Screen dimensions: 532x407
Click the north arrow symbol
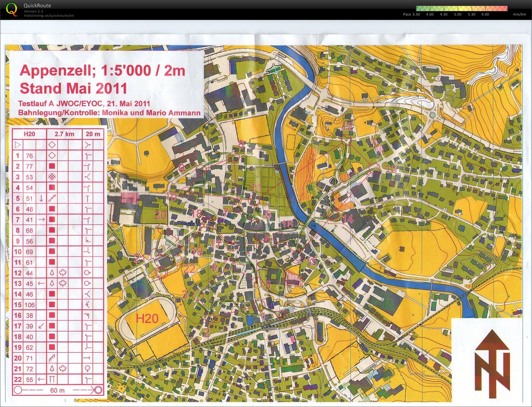pyautogui.click(x=492, y=364)
